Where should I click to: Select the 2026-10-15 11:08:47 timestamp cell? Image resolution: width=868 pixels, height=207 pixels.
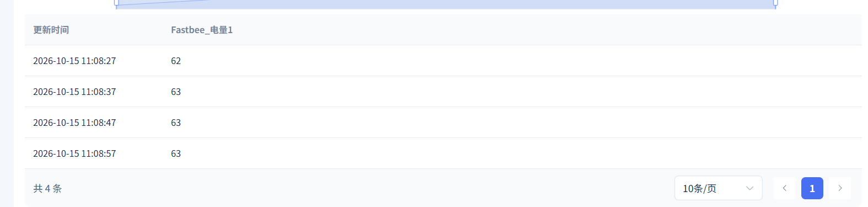pyautogui.click(x=74, y=123)
